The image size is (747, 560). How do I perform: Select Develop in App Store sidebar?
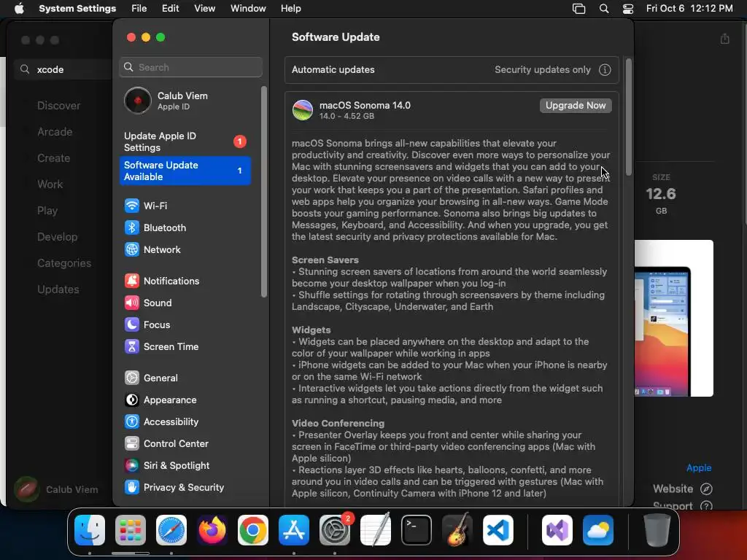pos(57,237)
